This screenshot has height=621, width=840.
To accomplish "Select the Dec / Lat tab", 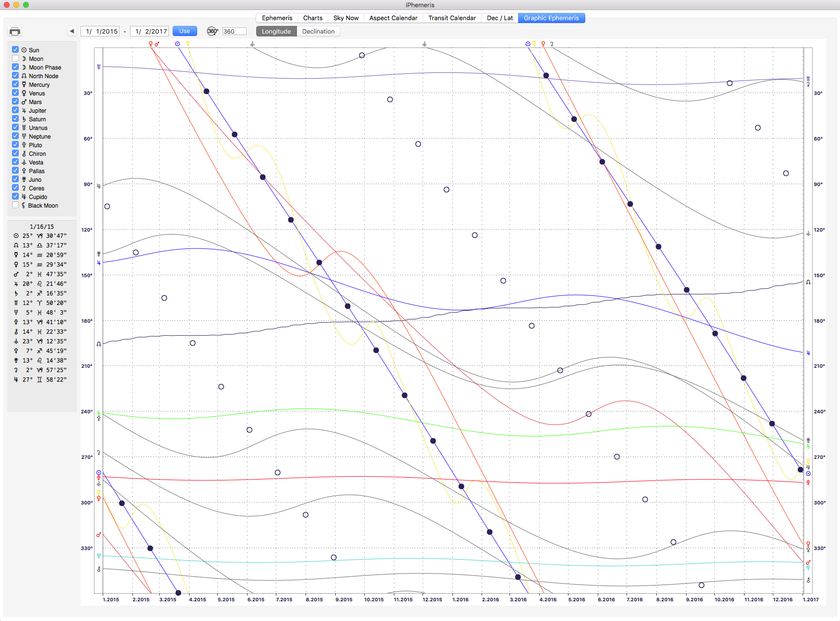I will 500,18.
